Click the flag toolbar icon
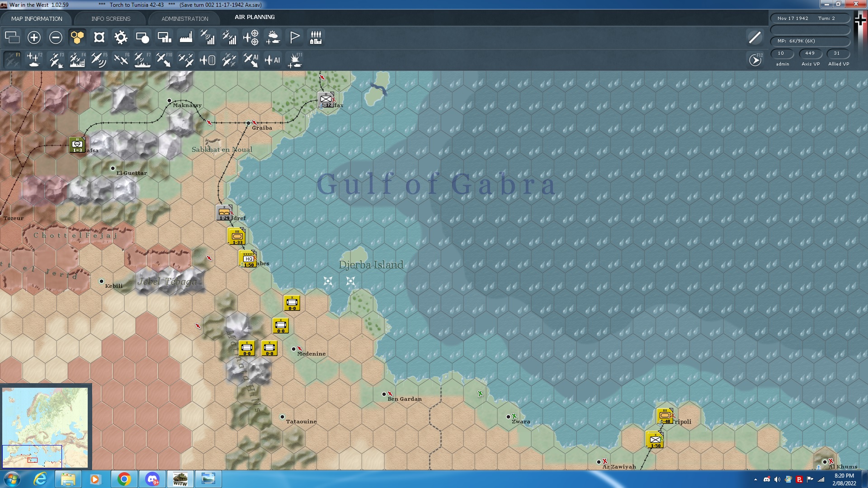 294,38
